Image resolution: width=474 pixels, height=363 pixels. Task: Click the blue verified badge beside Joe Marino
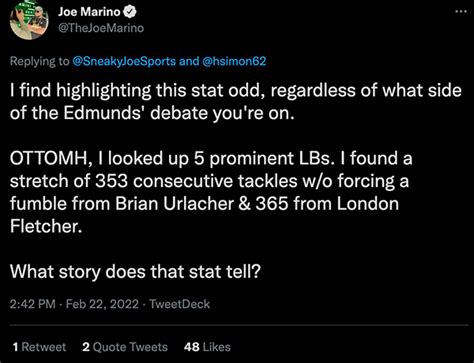tap(130, 12)
